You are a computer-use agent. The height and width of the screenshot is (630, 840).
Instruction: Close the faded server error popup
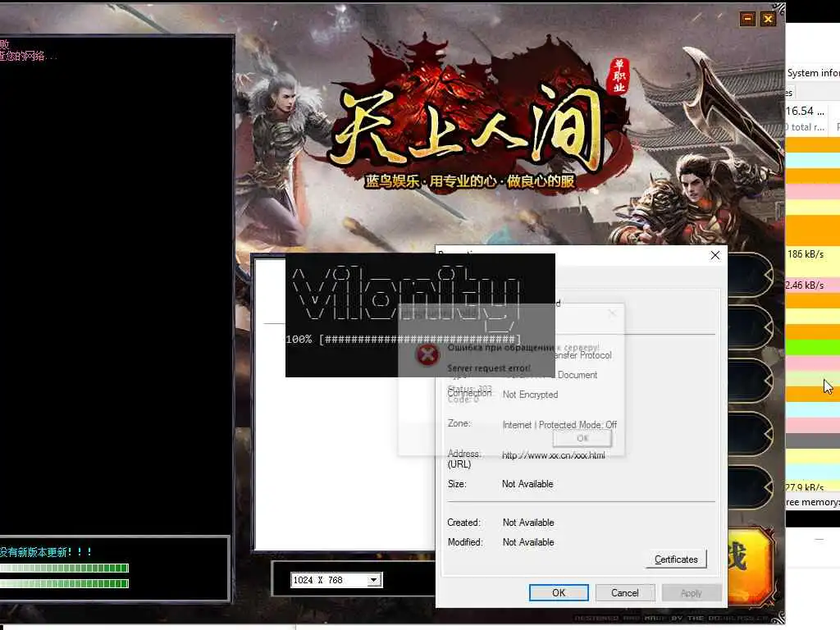612,313
